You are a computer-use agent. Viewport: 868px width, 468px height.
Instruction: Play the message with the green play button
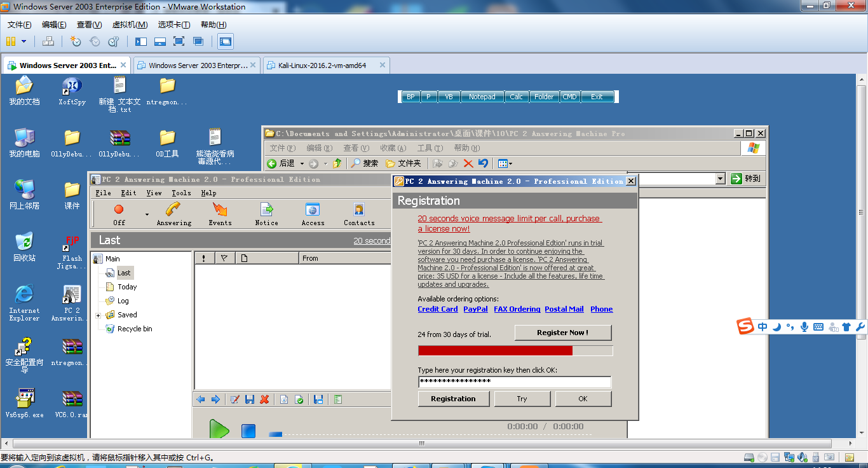(219, 429)
